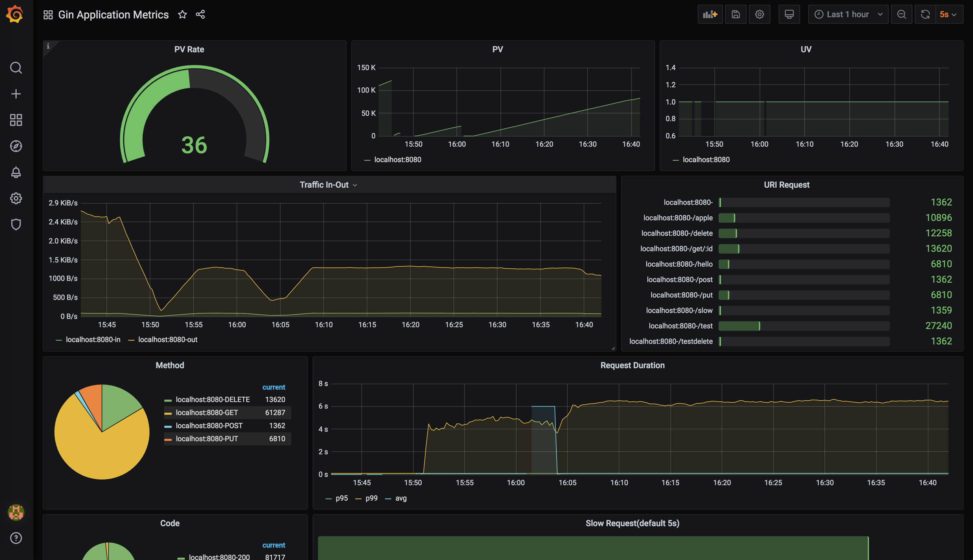Open dashboard search with the magnifier icon
This screenshot has height=560, width=973.
[16, 68]
